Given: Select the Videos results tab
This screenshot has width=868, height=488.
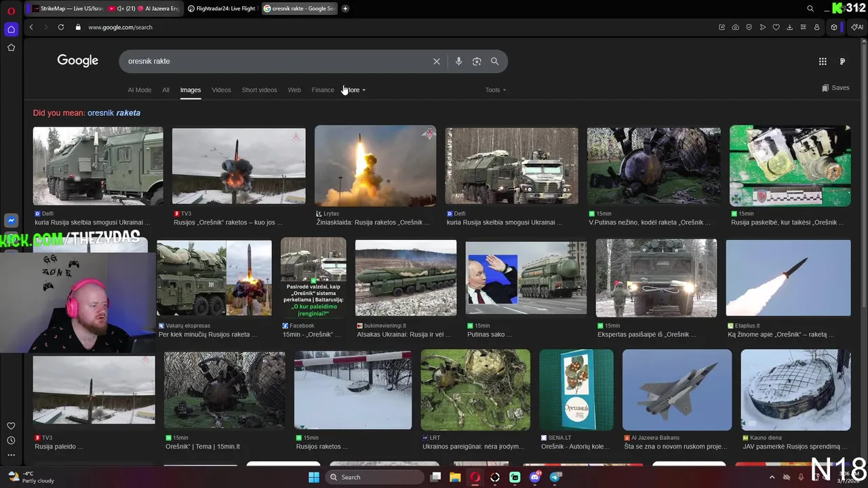Looking at the screenshot, I should (x=221, y=90).
